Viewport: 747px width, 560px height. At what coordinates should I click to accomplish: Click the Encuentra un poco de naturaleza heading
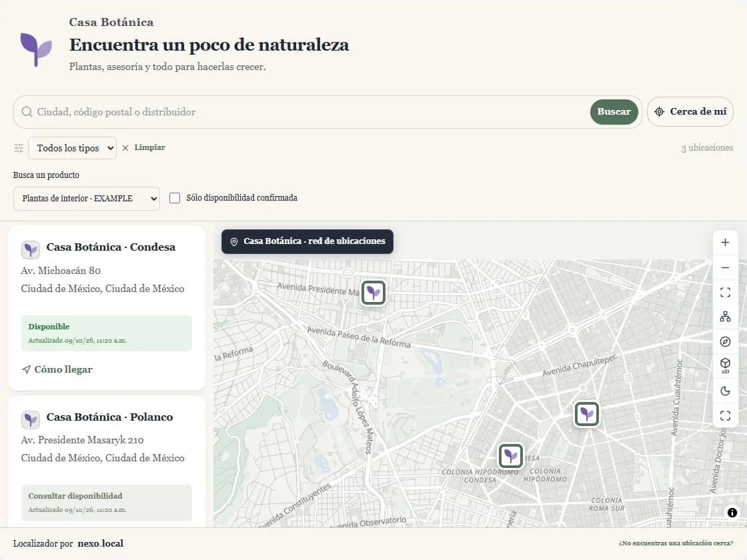tap(209, 45)
